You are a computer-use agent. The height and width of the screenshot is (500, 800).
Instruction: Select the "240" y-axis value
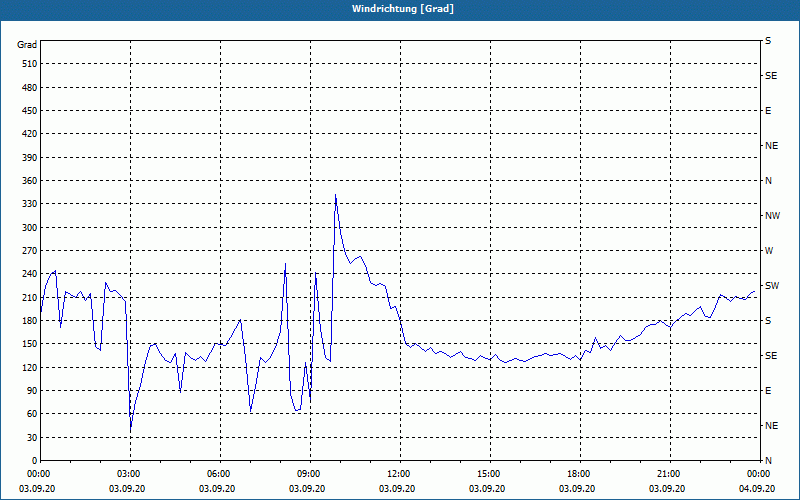[x=30, y=274]
